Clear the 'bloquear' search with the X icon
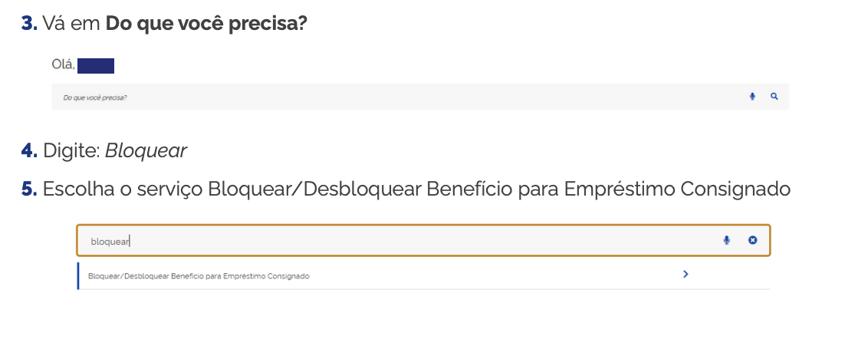The image size is (868, 349). (752, 240)
